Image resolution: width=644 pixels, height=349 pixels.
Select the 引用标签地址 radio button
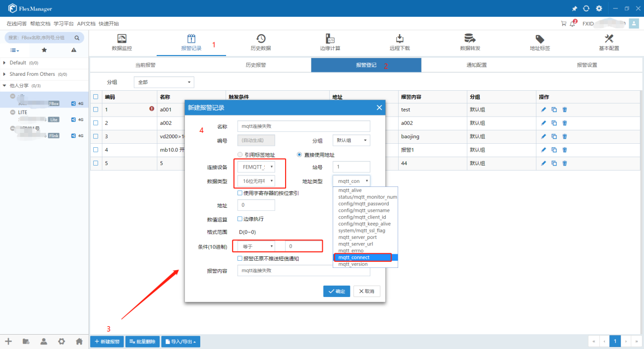pyautogui.click(x=240, y=155)
